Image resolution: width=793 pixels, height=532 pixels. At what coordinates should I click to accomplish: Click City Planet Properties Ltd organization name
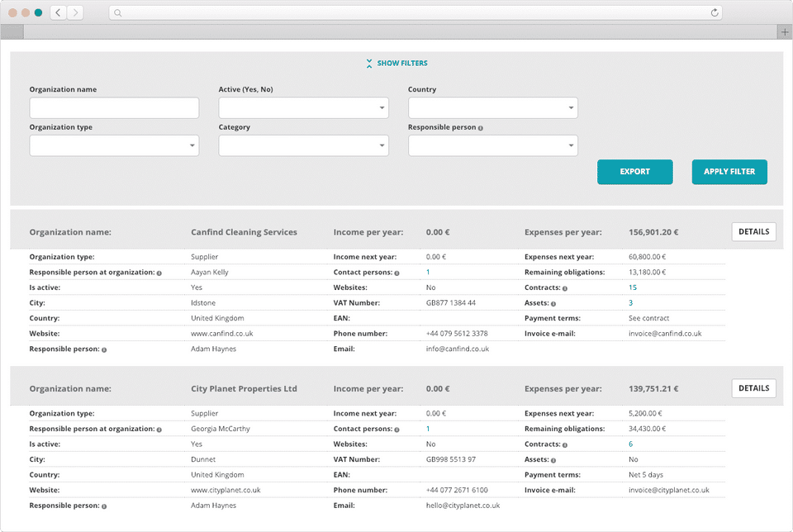point(244,389)
